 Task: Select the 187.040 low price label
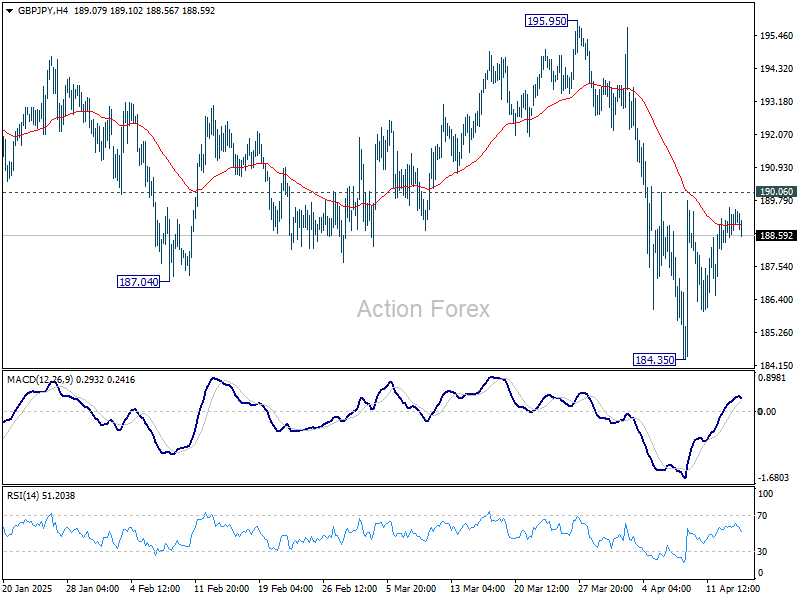[x=138, y=282]
